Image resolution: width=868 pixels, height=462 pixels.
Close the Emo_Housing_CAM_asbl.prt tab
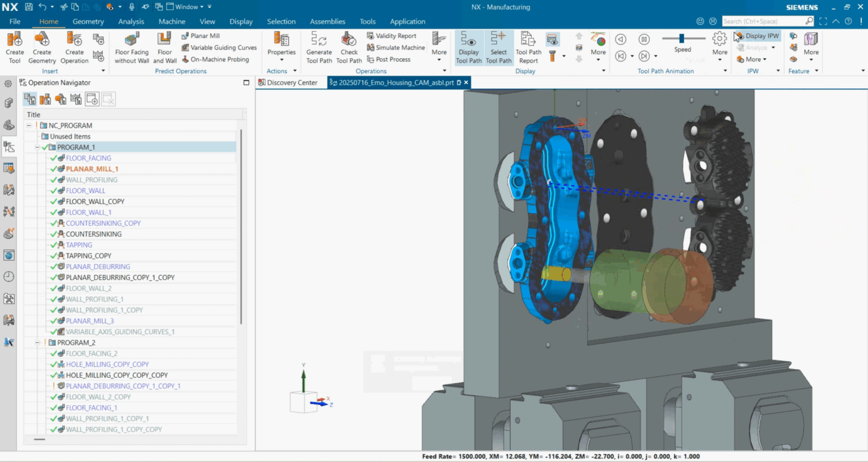click(x=466, y=83)
